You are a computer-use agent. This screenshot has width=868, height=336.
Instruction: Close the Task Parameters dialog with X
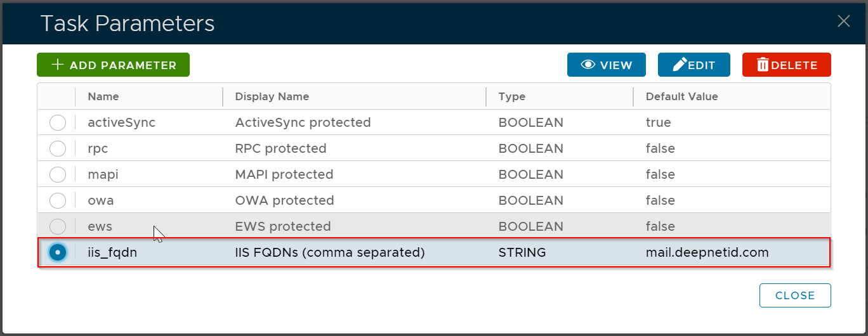pyautogui.click(x=843, y=22)
